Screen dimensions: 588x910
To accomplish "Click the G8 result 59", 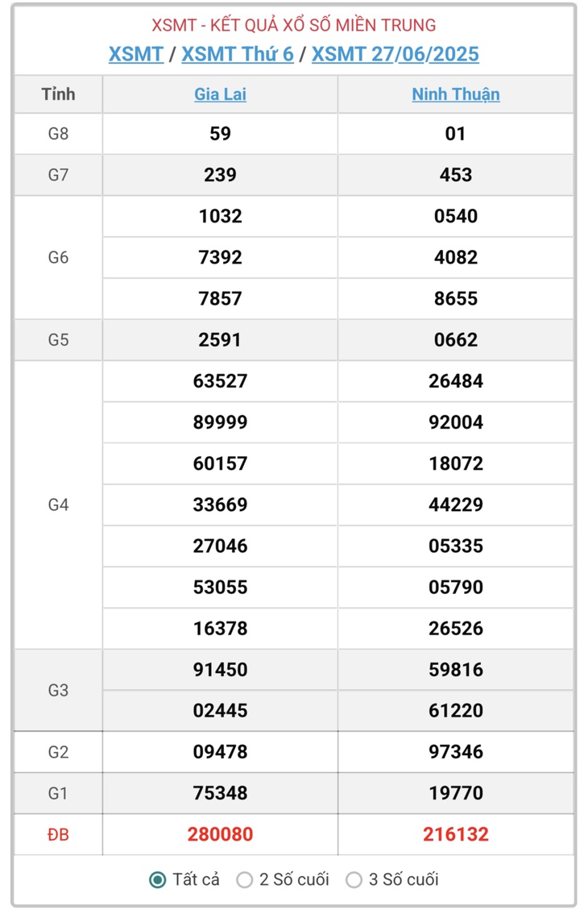I will [221, 134].
